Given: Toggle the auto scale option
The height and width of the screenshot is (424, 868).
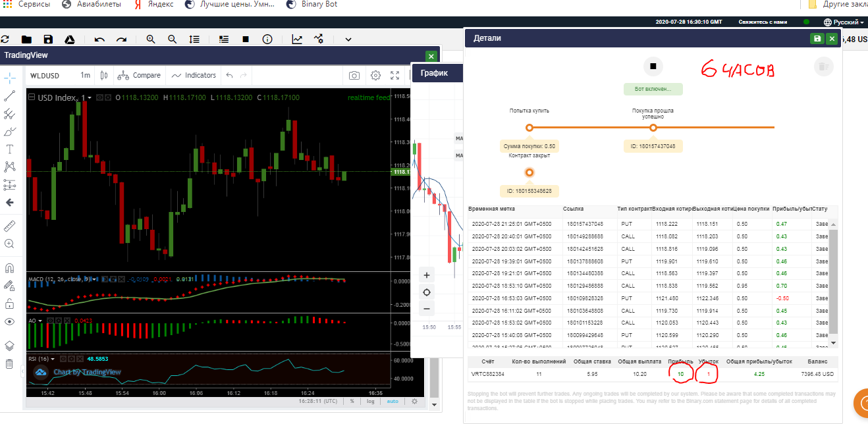Looking at the screenshot, I should [393, 401].
